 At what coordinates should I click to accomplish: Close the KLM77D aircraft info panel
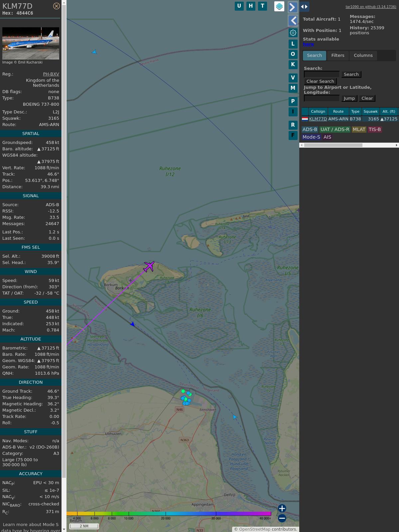point(57,6)
